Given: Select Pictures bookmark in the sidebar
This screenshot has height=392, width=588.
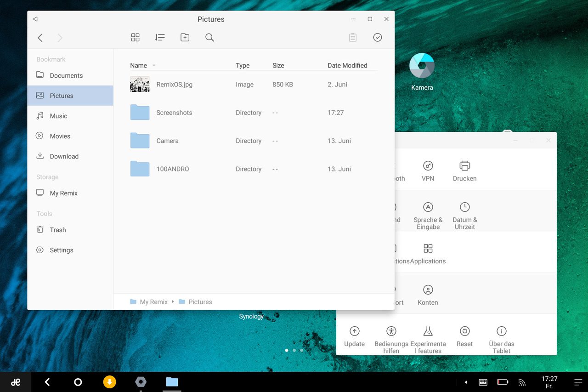Looking at the screenshot, I should pyautogui.click(x=70, y=96).
